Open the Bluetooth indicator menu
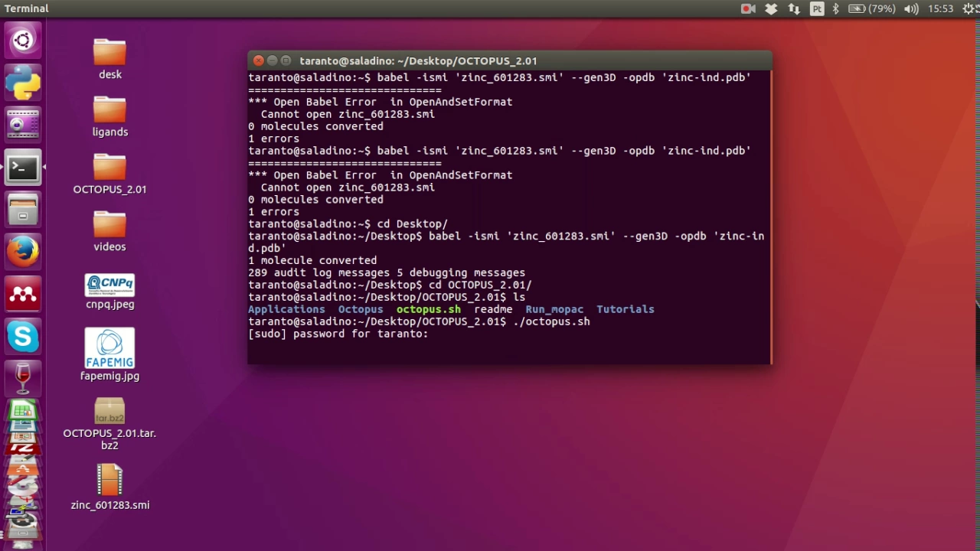Viewport: 980px width, 551px height. [x=836, y=8]
